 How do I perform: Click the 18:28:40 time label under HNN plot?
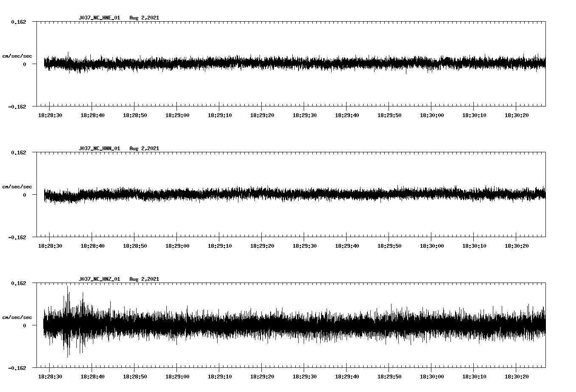(x=92, y=246)
